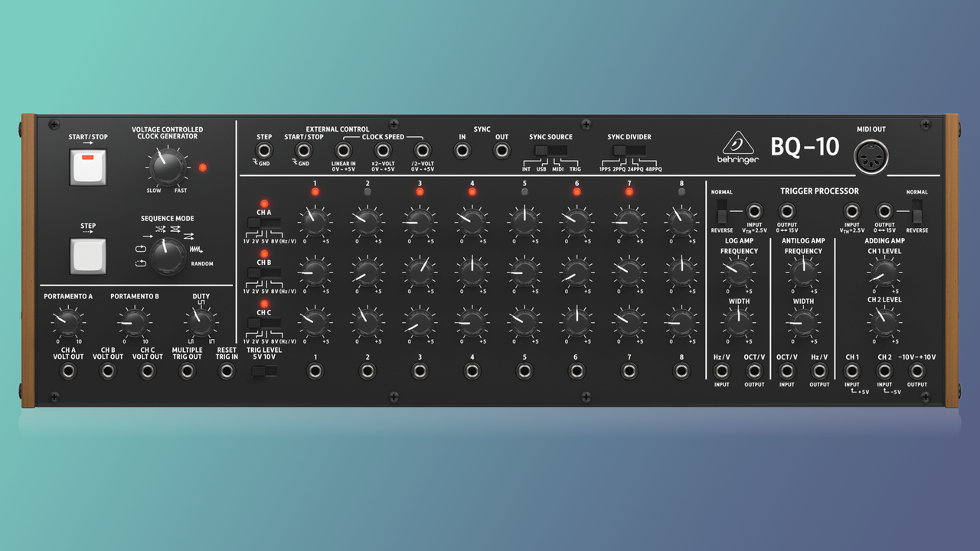
Task: Toggle the SYNC DIVIDER slide switch
Action: (629, 150)
